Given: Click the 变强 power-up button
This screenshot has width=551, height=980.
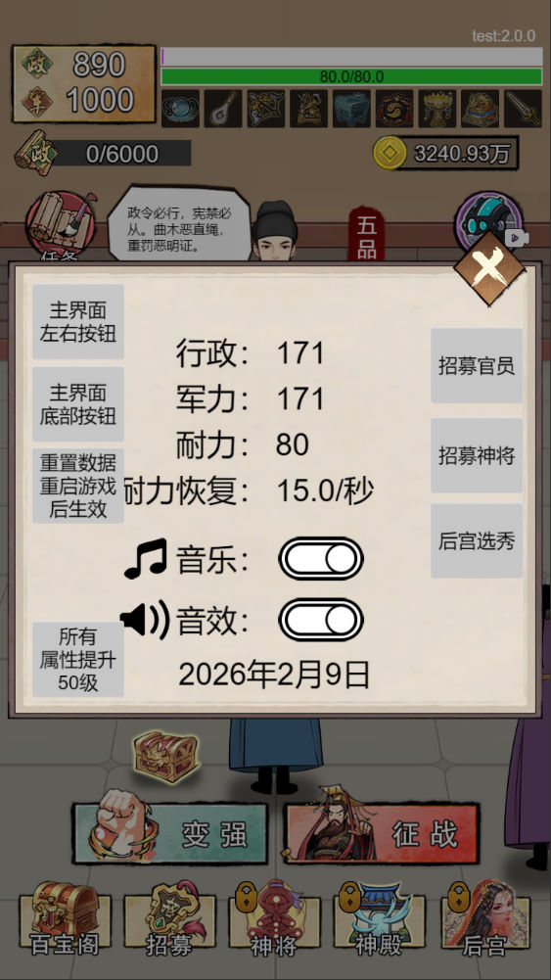Looking at the screenshot, I should 170,832.
